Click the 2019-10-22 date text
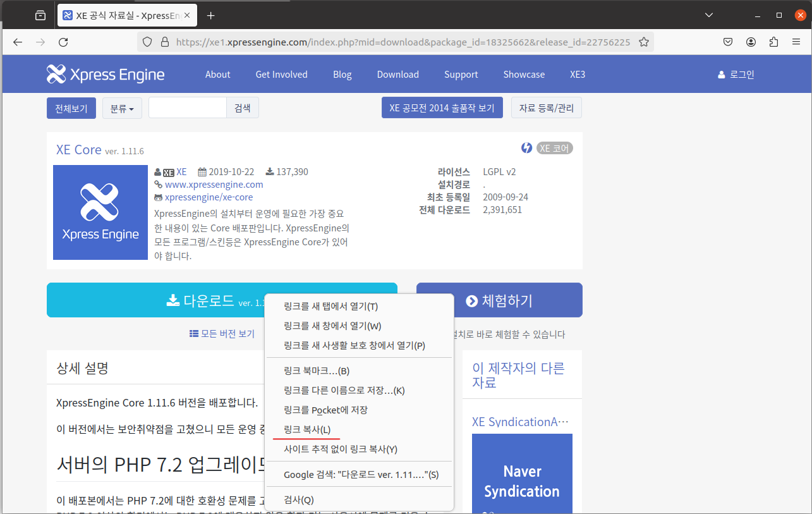 (x=231, y=172)
